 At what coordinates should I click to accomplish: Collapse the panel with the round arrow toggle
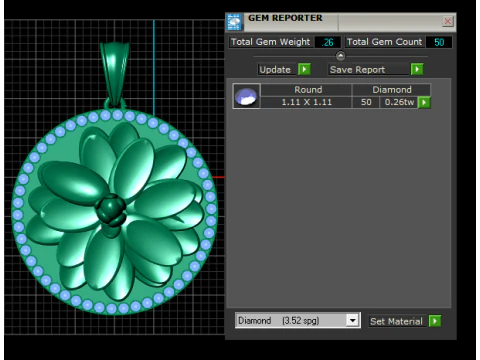point(340,56)
